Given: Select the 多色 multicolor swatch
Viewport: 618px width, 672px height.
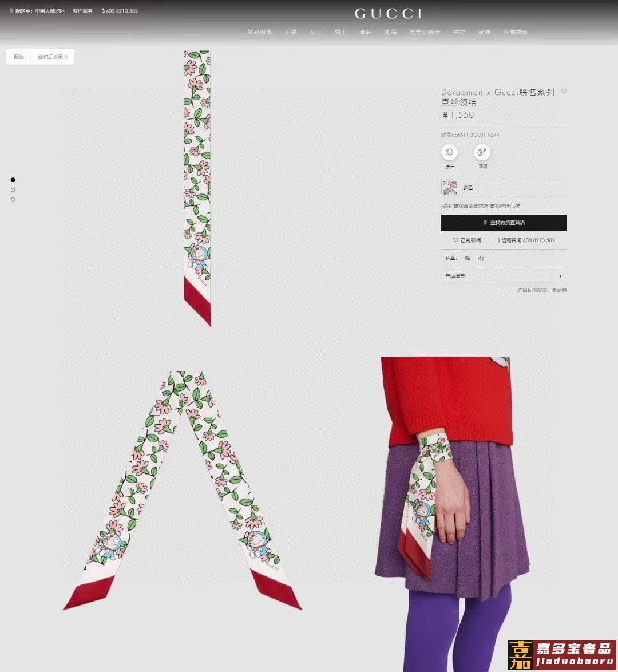Looking at the screenshot, I should 504,188.
